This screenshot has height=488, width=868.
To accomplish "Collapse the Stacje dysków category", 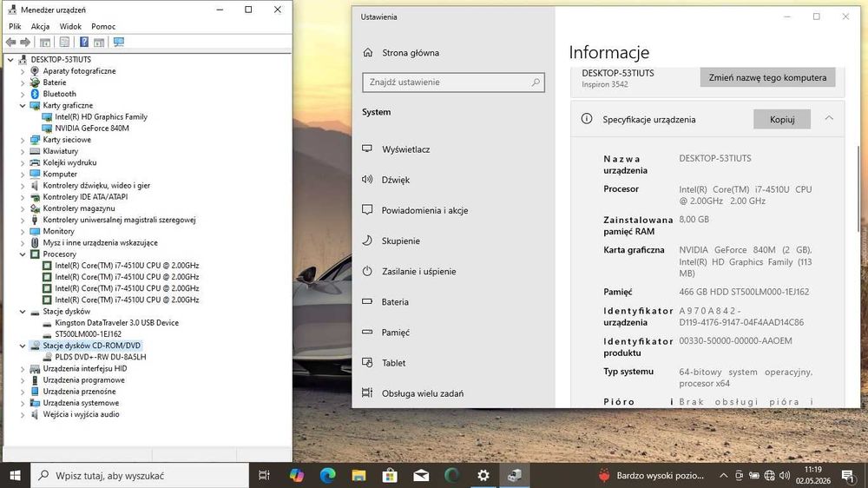I will click(23, 312).
